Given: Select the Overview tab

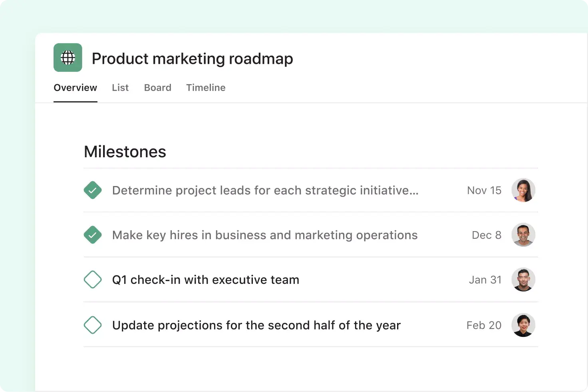Looking at the screenshot, I should coord(75,87).
